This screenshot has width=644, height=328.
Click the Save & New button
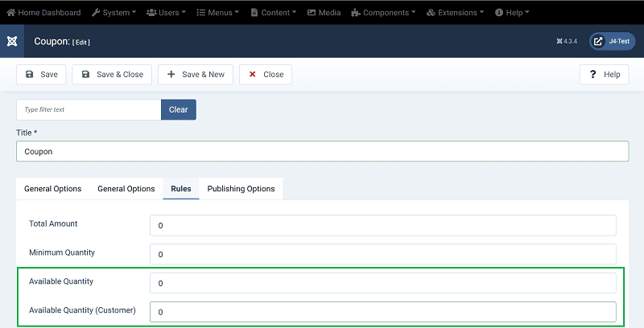(x=196, y=74)
